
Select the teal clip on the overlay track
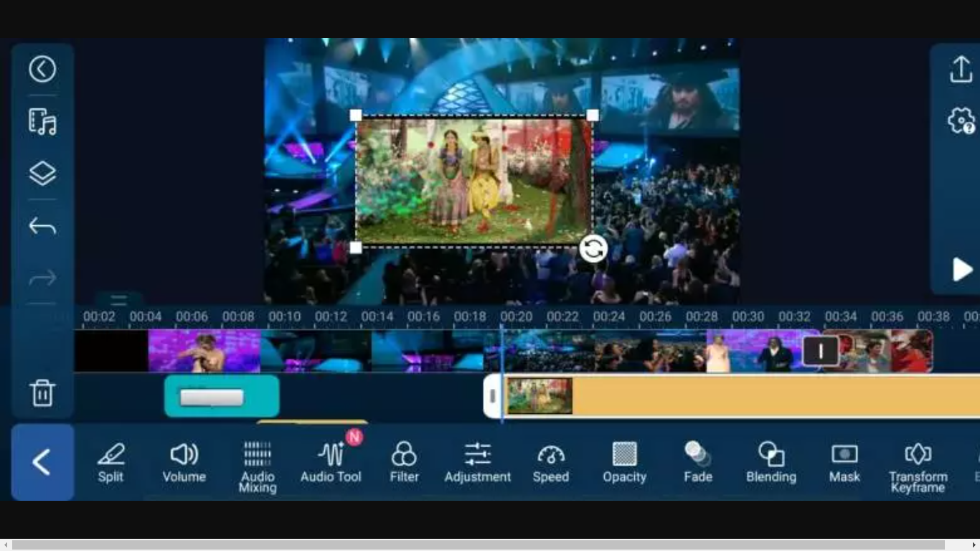click(x=222, y=396)
